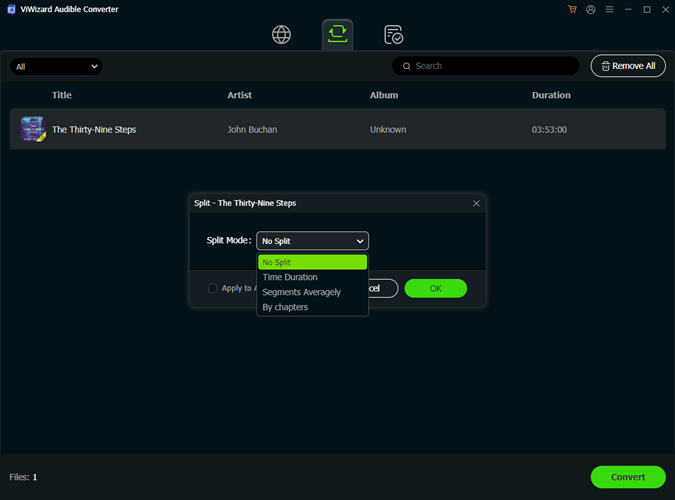The height and width of the screenshot is (500, 675).
Task: Click the Album column header
Action: [x=384, y=95]
